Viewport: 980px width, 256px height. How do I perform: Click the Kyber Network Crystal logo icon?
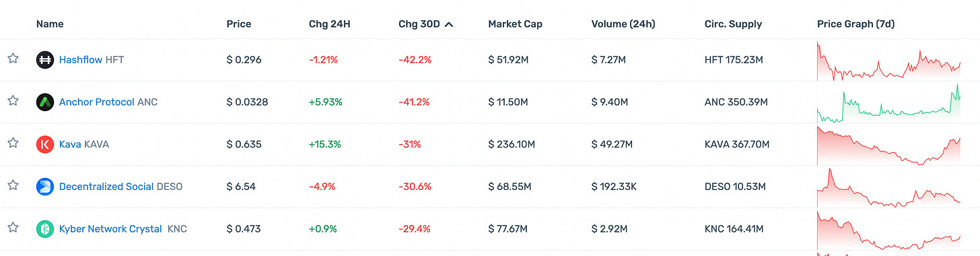tap(44, 229)
